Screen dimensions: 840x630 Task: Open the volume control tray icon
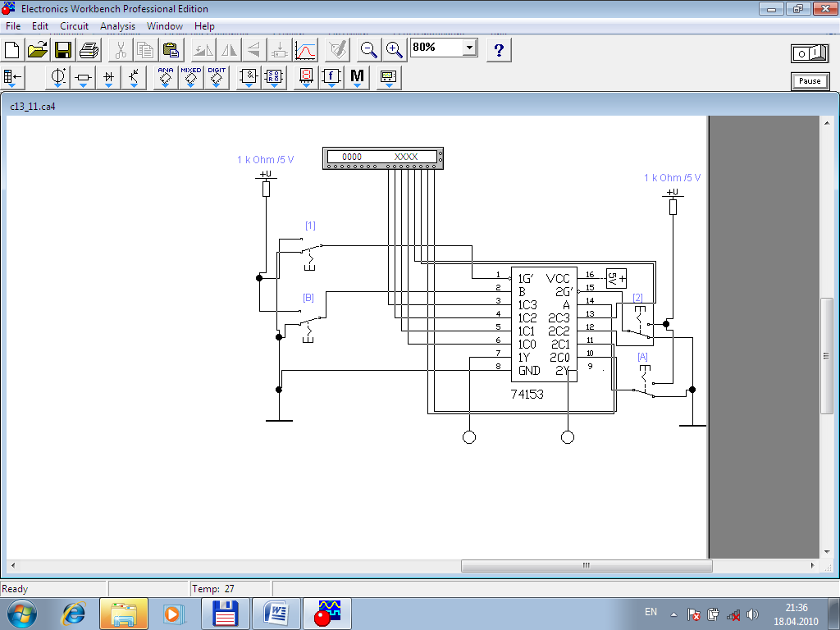[753, 614]
